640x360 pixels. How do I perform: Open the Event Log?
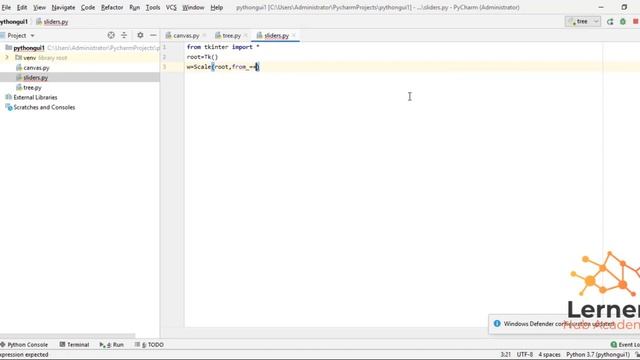[x=625, y=344]
